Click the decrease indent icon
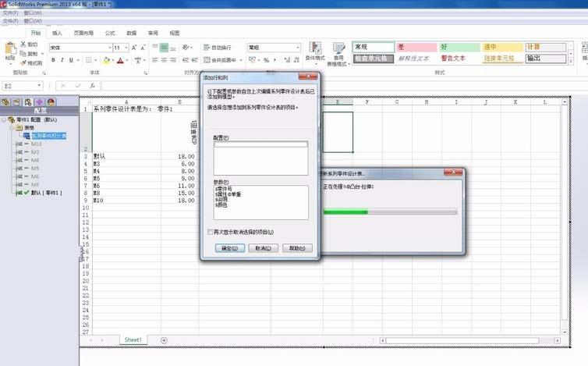Screen dimensions: 588x366 coord(186,59)
